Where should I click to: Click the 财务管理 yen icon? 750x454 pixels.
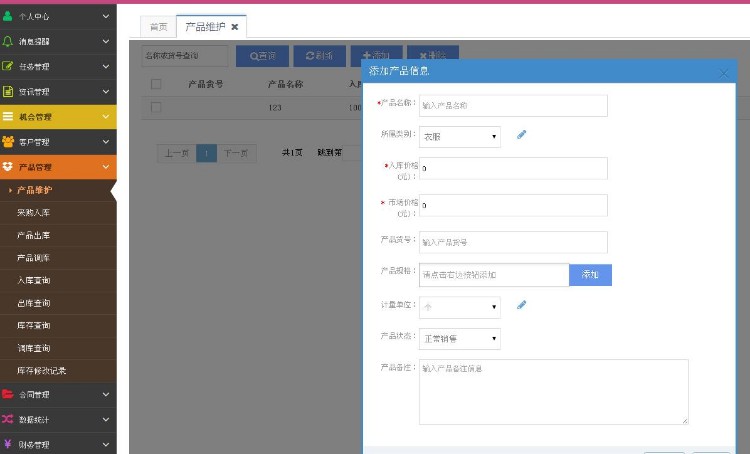click(x=8, y=444)
